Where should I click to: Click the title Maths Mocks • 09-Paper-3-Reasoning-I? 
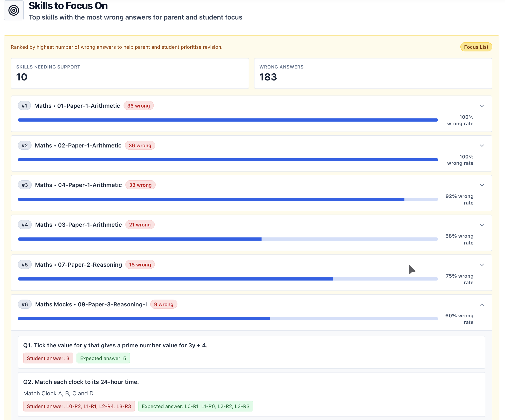click(x=91, y=304)
